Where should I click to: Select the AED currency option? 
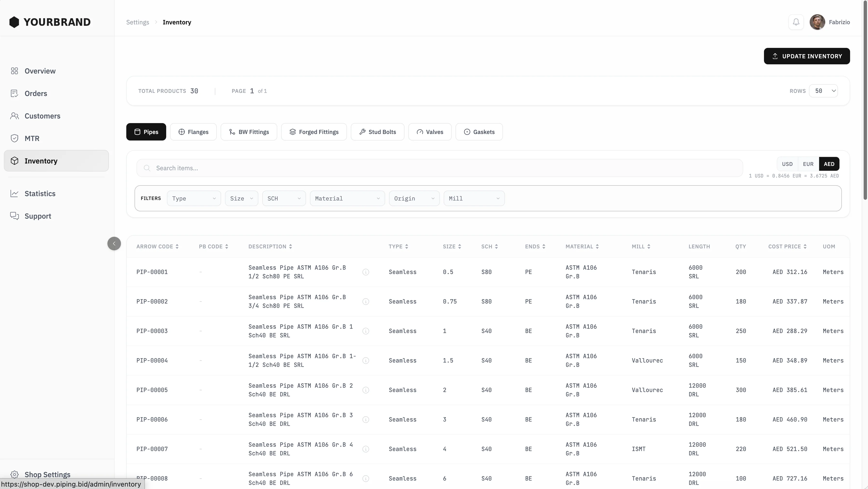829,164
